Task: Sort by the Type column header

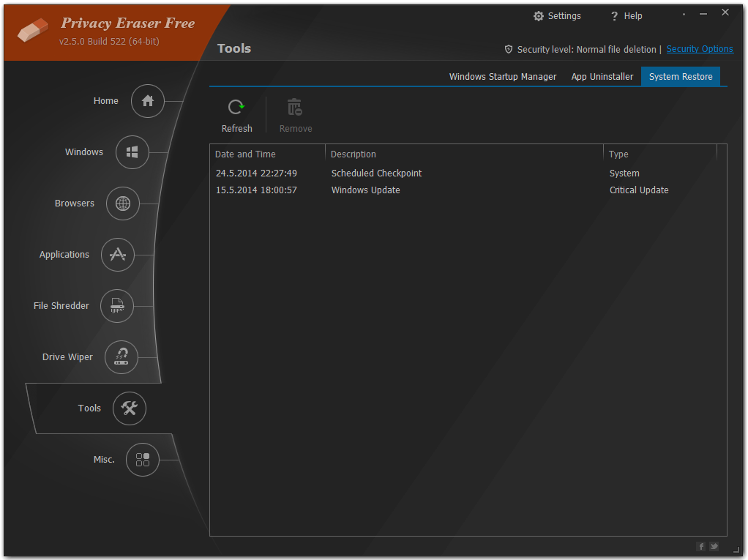Action: pyautogui.click(x=660, y=154)
